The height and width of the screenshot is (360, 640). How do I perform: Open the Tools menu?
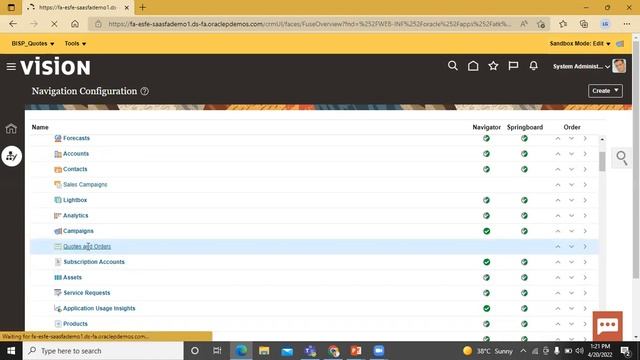(x=75, y=44)
